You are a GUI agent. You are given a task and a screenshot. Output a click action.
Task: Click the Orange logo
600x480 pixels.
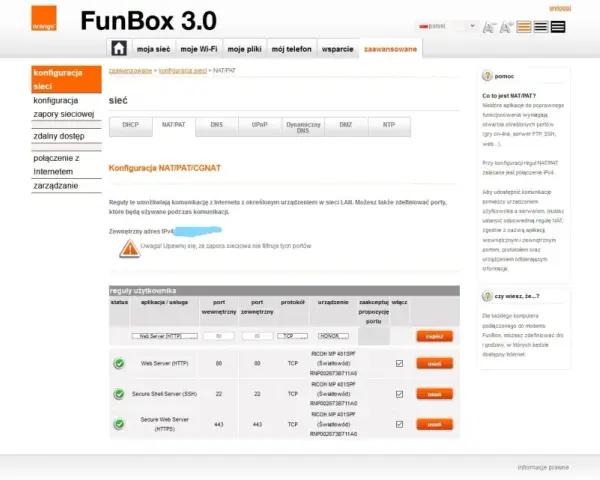(x=44, y=18)
